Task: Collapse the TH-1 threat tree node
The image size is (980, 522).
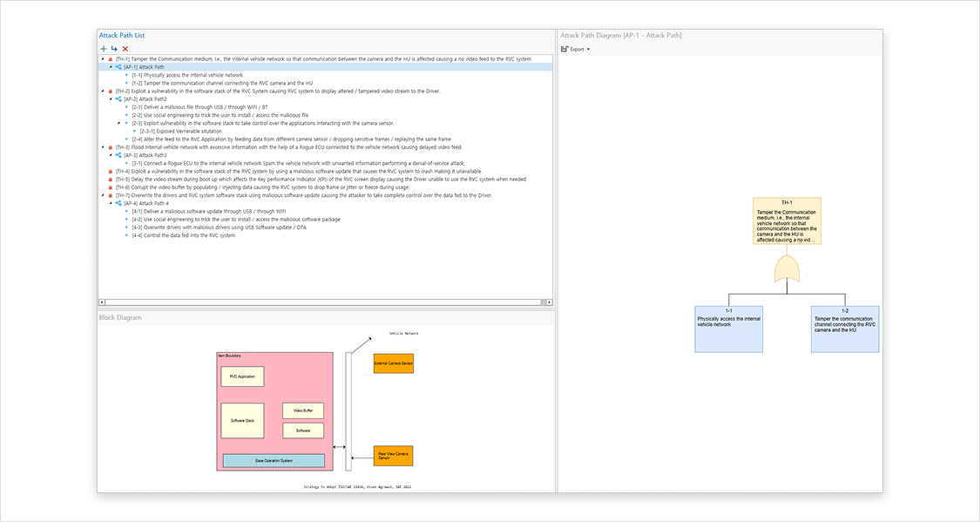Action: click(x=103, y=59)
